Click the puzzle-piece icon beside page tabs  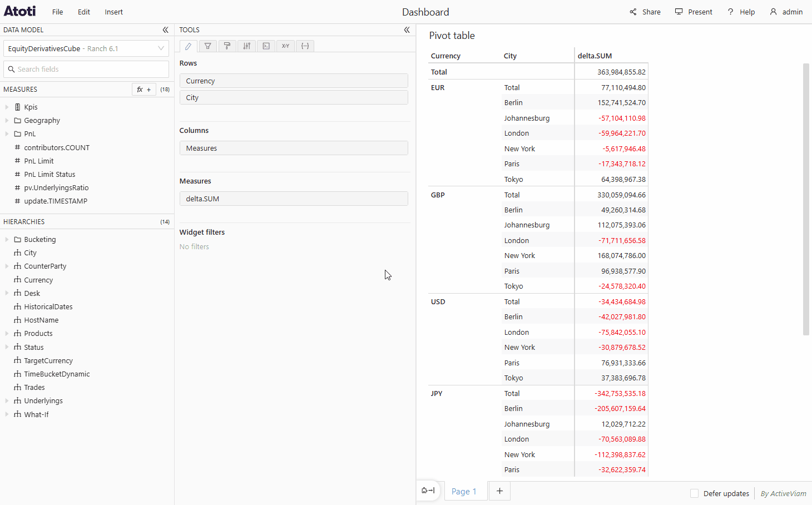(x=428, y=491)
